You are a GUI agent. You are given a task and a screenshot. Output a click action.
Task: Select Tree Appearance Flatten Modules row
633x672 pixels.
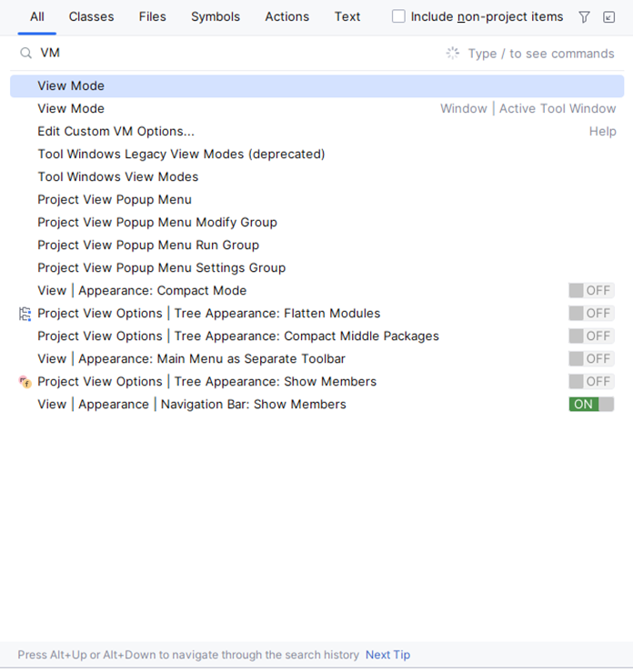pyautogui.click(x=316, y=314)
